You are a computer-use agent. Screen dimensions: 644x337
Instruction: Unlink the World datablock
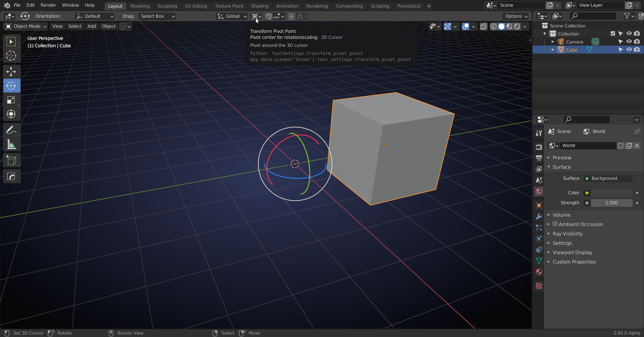[x=637, y=145]
